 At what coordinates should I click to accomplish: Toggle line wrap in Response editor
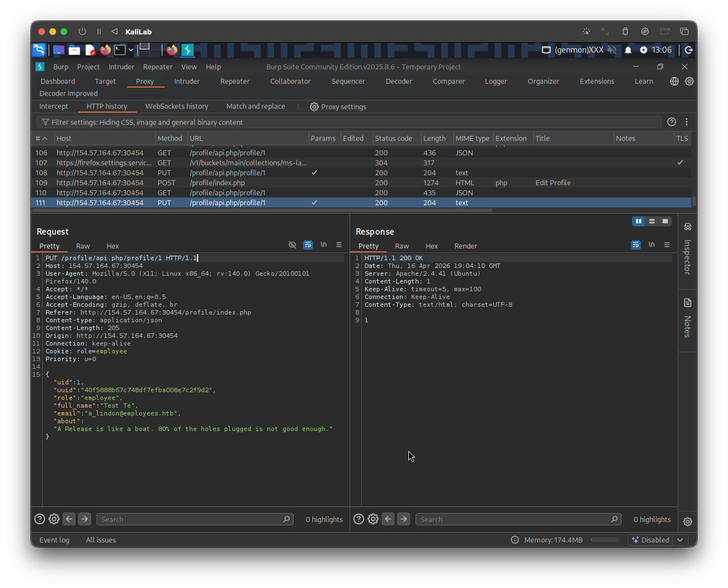coord(636,245)
